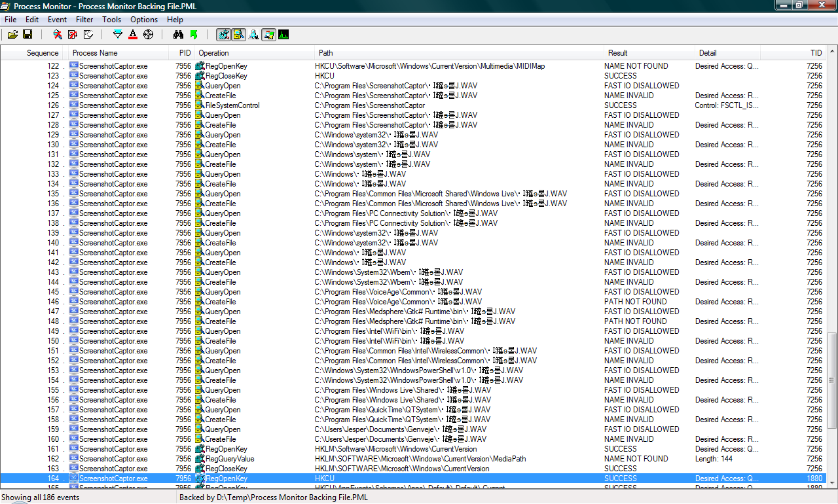
Task: Click 'Showing all 186 events' status text
Action: tap(41, 497)
